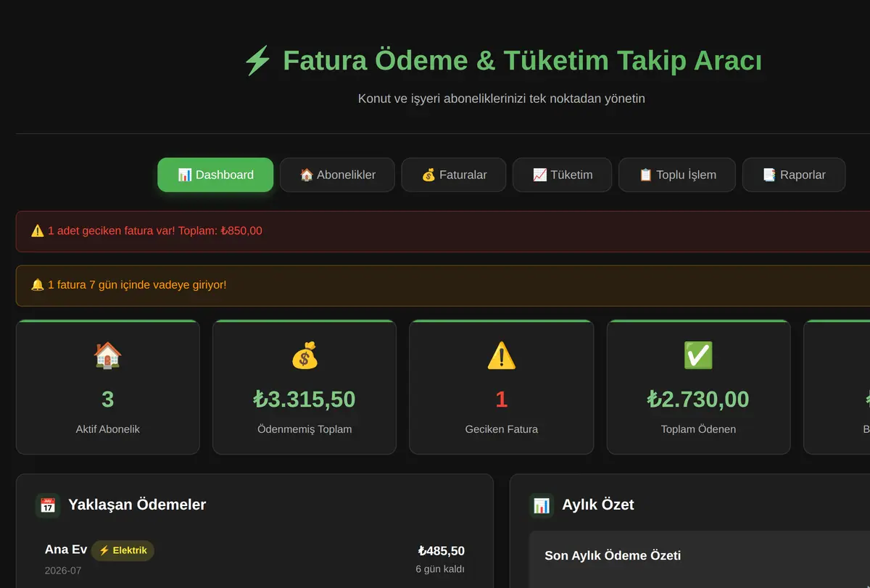Click the Geciken Fatura label
Image resolution: width=870 pixels, height=588 pixels.
[x=502, y=429]
